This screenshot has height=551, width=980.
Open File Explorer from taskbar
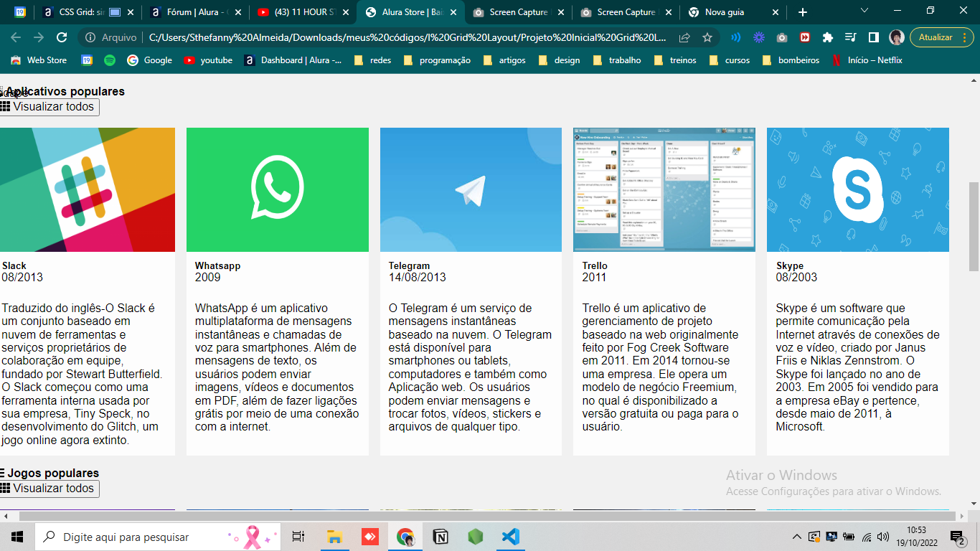(334, 537)
